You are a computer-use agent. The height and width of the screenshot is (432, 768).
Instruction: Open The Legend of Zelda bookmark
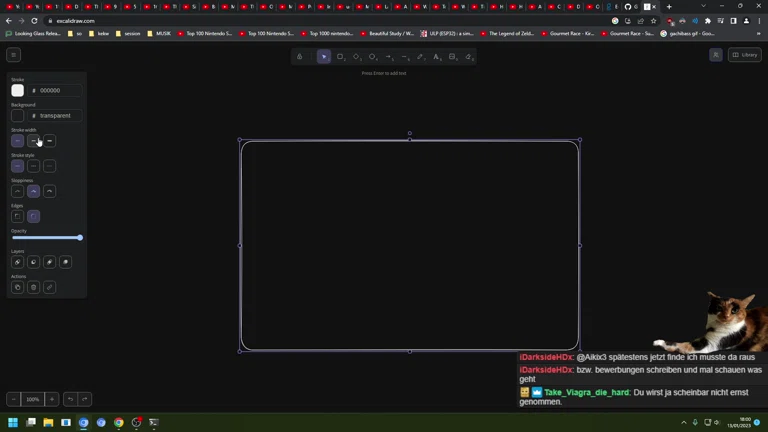coord(507,34)
